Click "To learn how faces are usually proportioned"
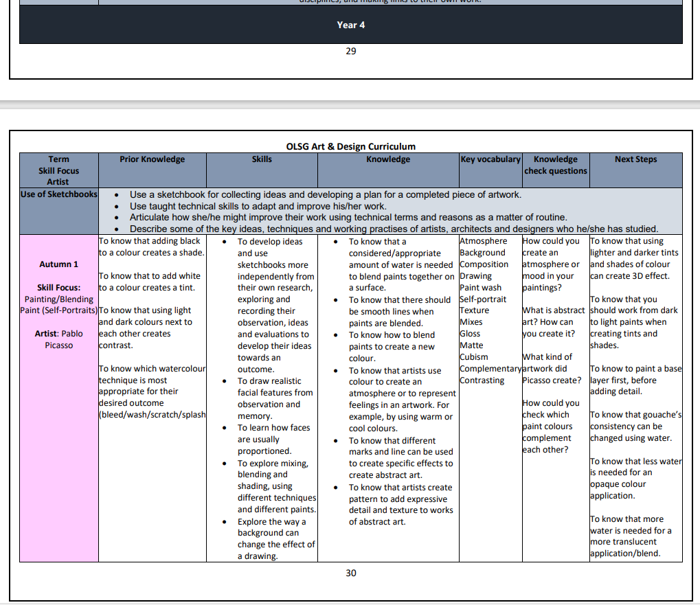The image size is (700, 605). [273, 440]
